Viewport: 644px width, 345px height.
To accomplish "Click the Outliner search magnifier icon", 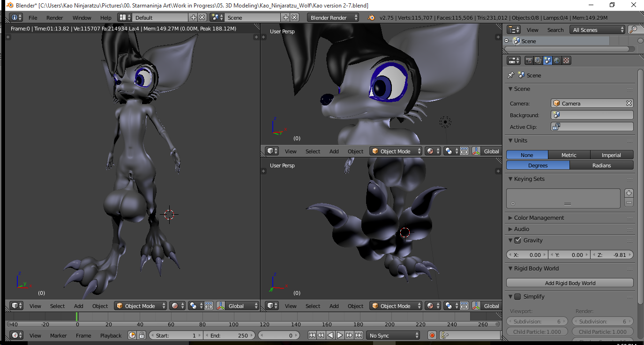I will (x=634, y=30).
